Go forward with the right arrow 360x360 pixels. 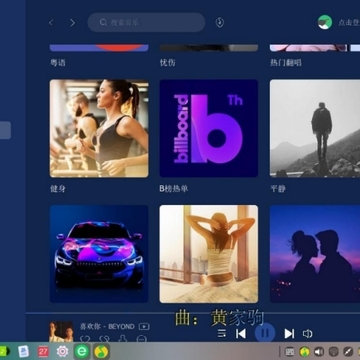72,23
